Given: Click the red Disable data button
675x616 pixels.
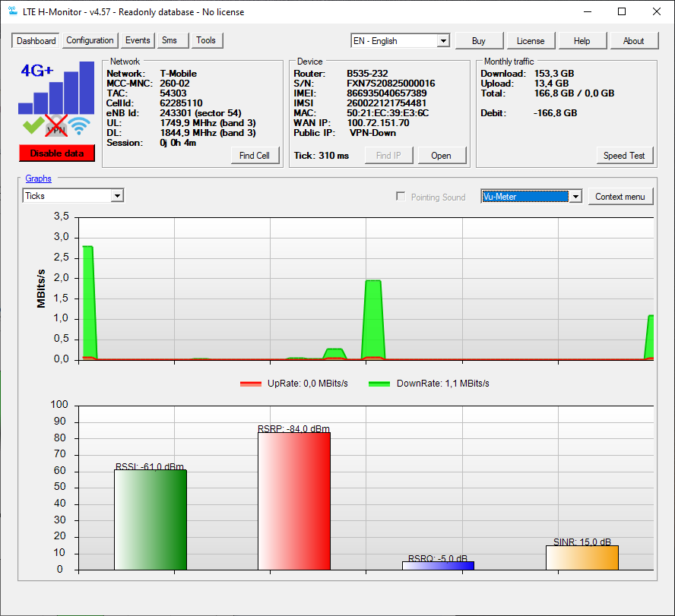Looking at the screenshot, I should [x=57, y=153].
